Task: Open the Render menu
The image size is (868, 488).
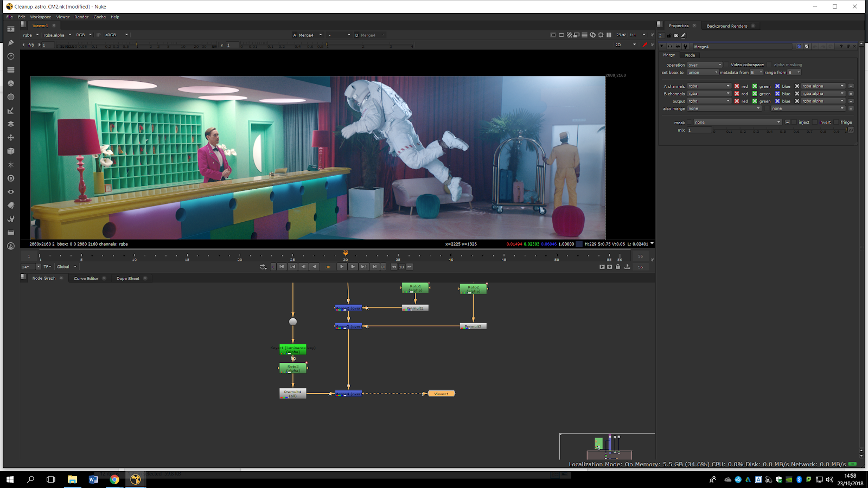Action: click(x=81, y=17)
